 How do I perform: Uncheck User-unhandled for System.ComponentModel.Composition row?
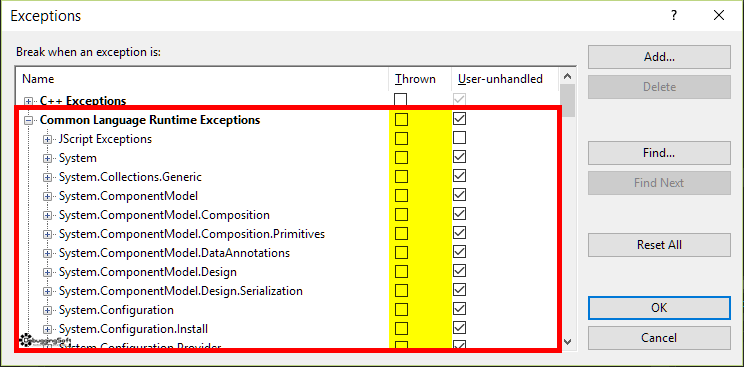click(x=459, y=214)
